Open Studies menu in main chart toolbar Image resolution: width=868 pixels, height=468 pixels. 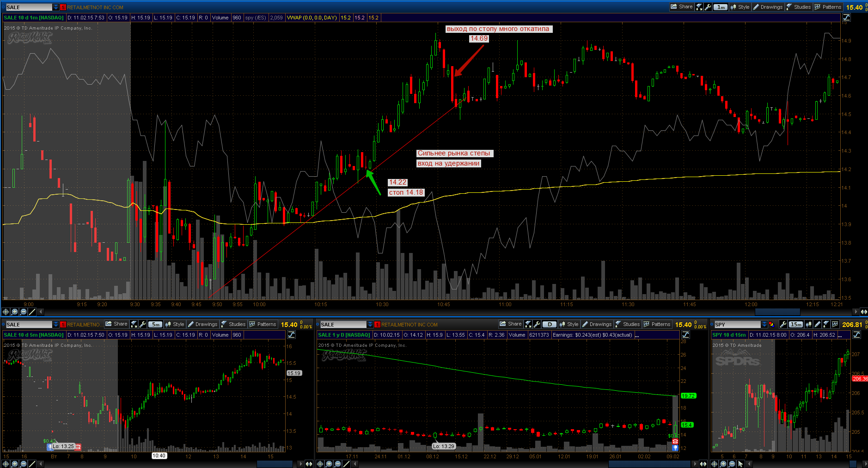click(799, 7)
